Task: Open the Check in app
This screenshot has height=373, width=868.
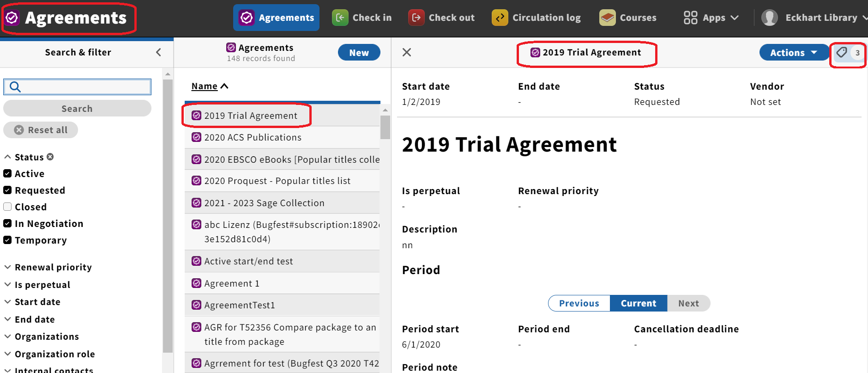Action: tap(362, 18)
